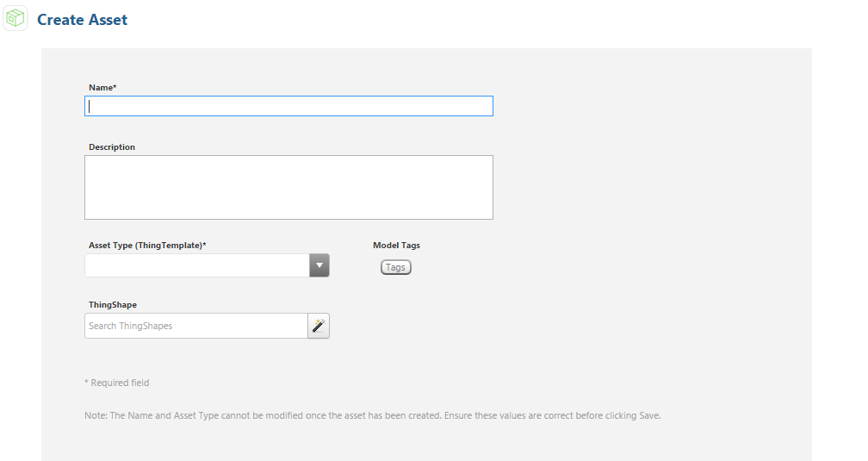
Task: Focus the Name input field
Action: [288, 106]
